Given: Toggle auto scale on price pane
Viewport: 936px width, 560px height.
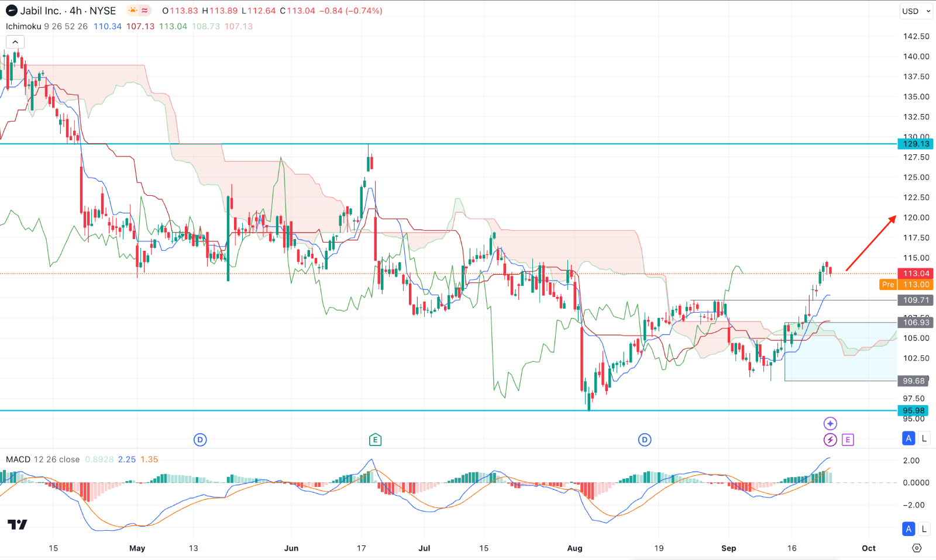Looking at the screenshot, I should pyautogui.click(x=909, y=438).
